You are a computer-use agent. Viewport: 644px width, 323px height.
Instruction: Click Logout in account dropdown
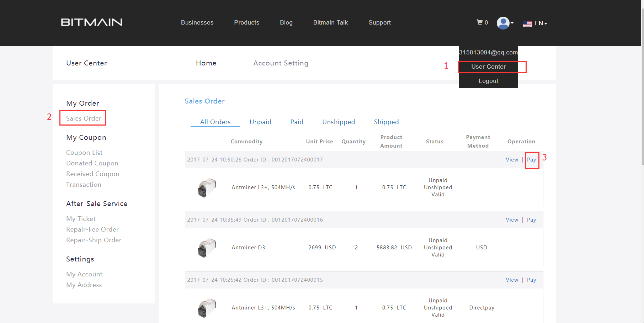point(488,81)
